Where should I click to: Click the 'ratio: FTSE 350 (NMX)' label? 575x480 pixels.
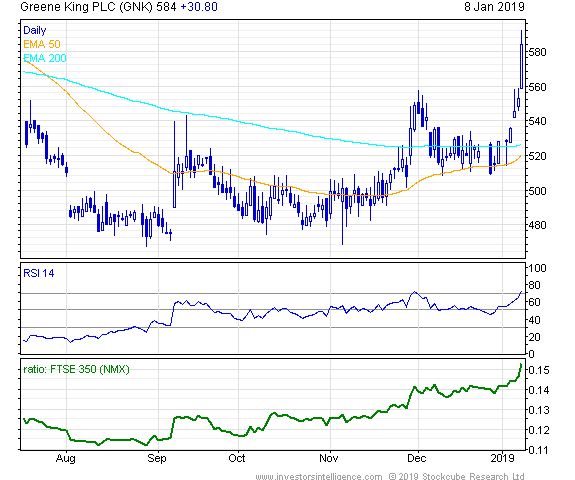pyautogui.click(x=76, y=369)
